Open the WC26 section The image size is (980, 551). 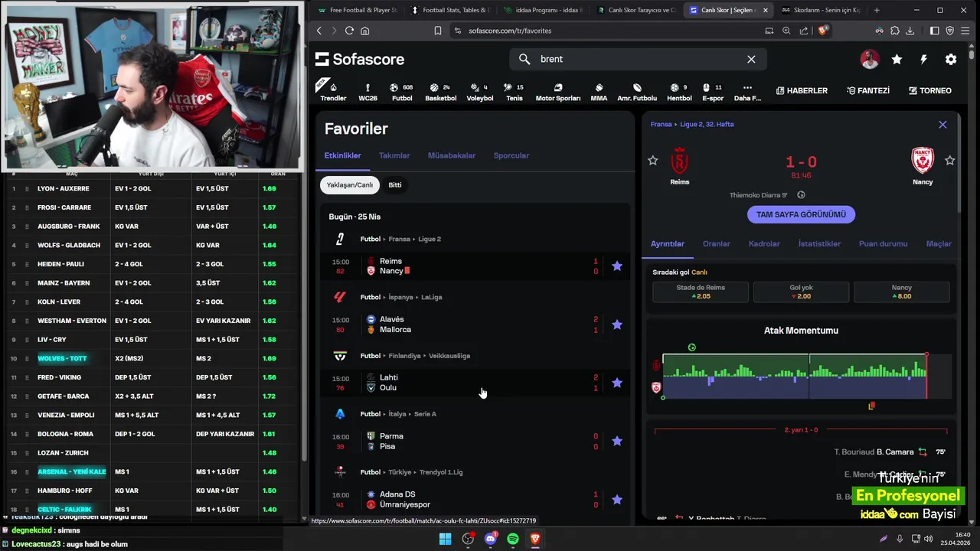(x=367, y=92)
